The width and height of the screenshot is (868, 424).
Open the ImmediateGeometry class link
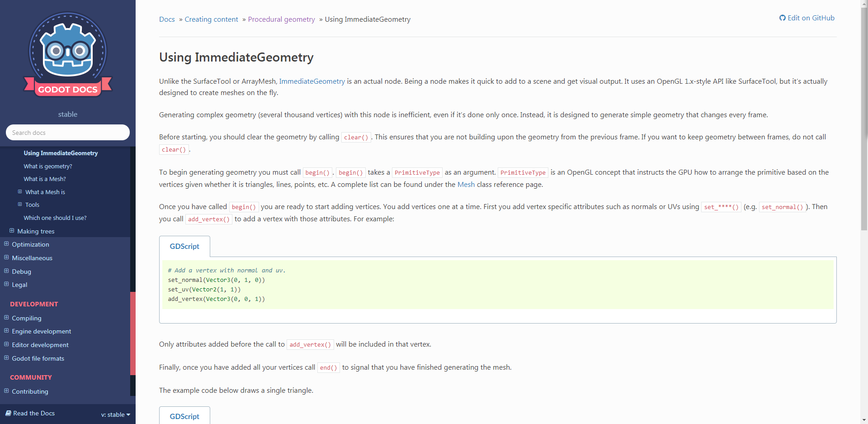[x=311, y=81]
